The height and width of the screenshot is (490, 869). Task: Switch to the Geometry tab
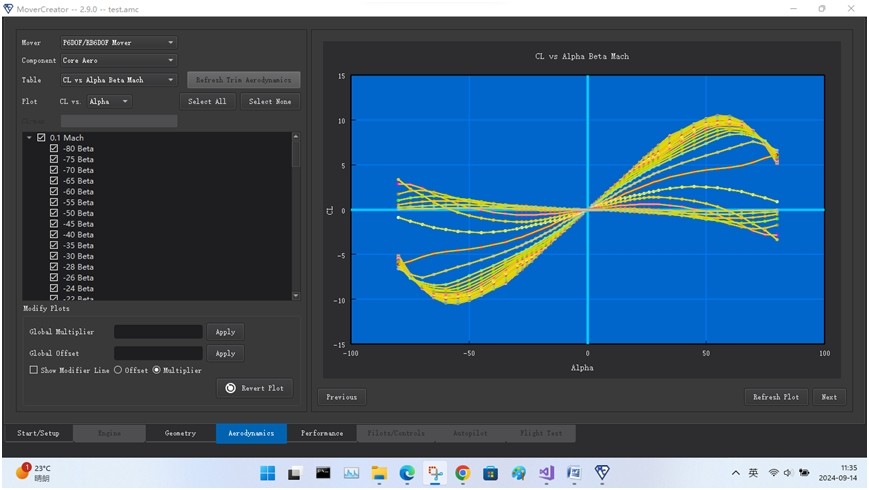pos(180,433)
